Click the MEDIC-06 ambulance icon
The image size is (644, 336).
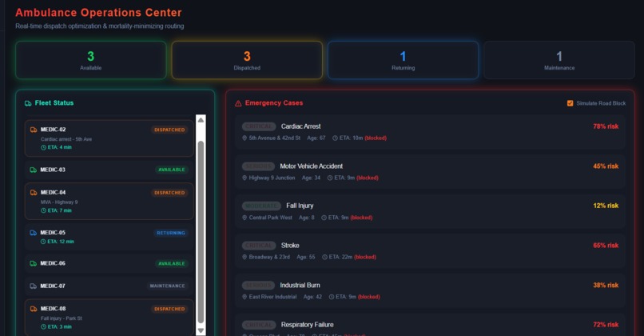pyautogui.click(x=34, y=264)
